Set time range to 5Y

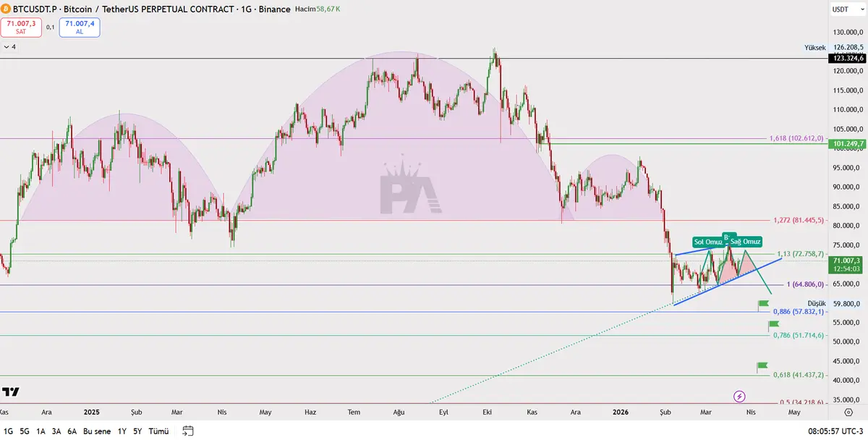pyautogui.click(x=137, y=431)
